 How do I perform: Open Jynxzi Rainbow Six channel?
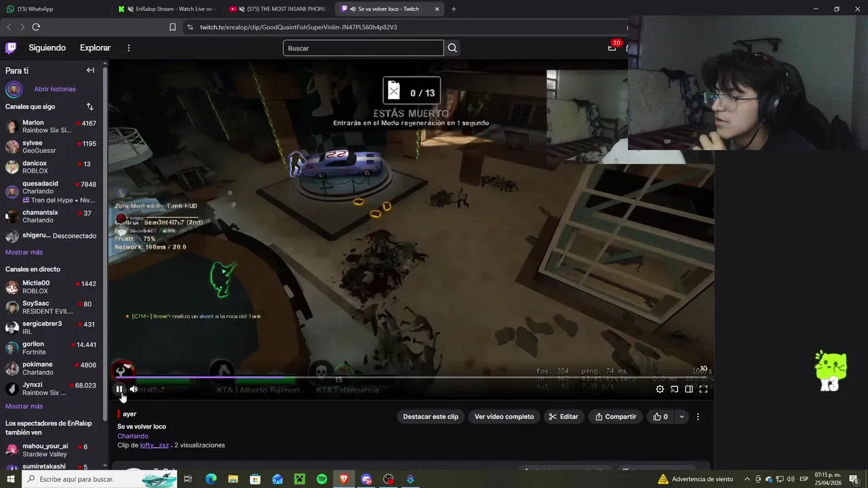tap(52, 388)
